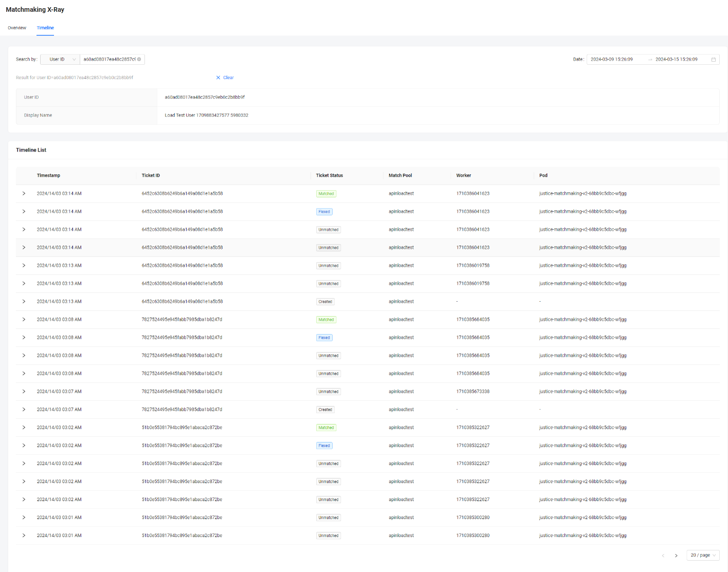Click the Clear link for search results
Screen dimensions: 728x572
[x=225, y=78]
